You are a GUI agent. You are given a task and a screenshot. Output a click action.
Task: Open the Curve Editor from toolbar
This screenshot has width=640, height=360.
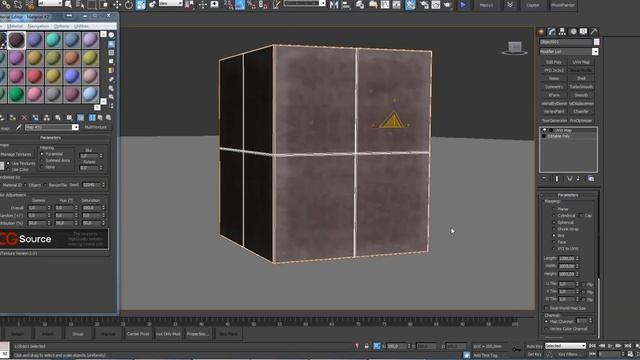[x=385, y=4]
